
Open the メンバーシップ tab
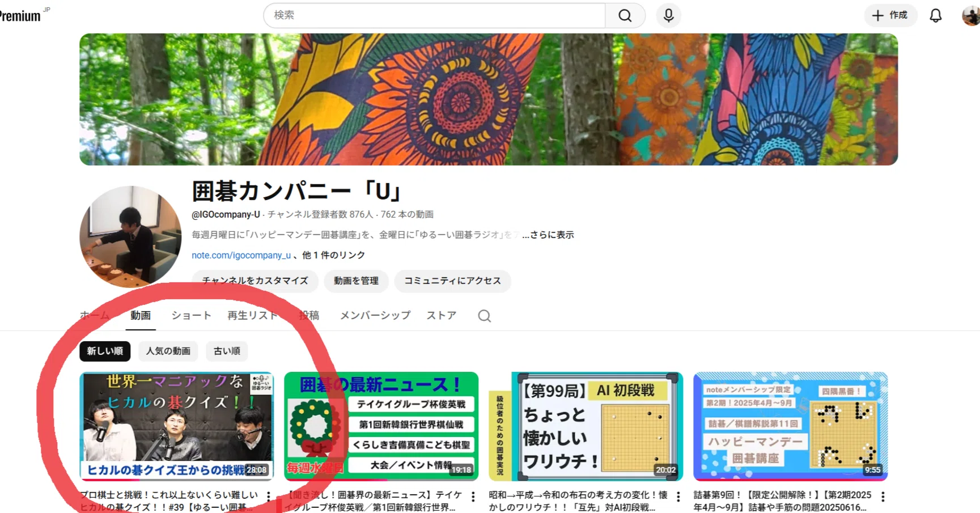click(375, 315)
